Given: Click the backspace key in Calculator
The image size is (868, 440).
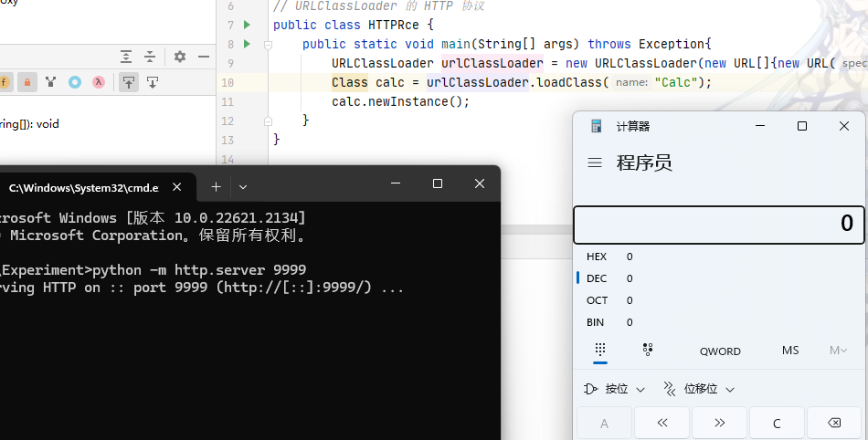Looking at the screenshot, I should (x=834, y=424).
